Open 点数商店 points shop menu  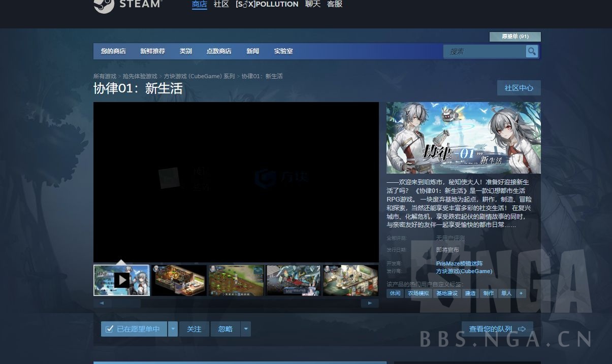click(219, 51)
